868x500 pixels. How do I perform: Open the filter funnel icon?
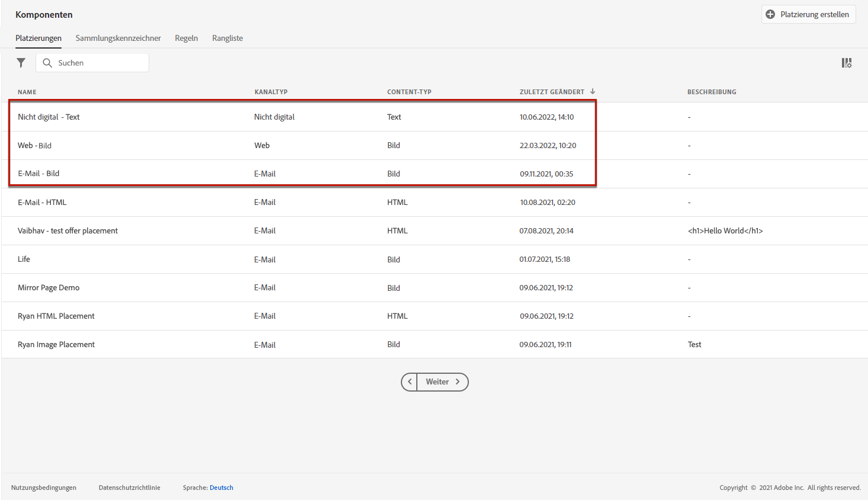tap(21, 63)
